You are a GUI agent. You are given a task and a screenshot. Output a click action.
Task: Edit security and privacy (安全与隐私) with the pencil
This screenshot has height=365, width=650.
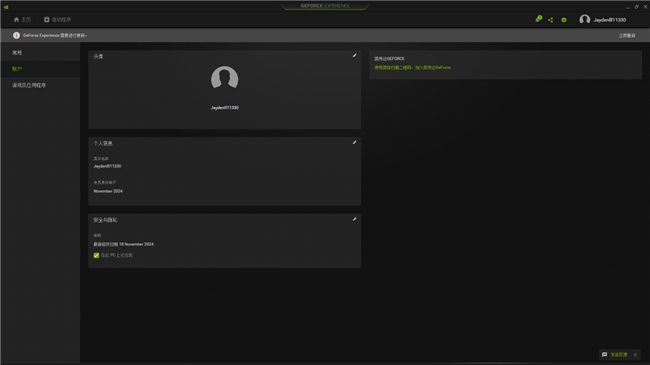click(x=354, y=219)
